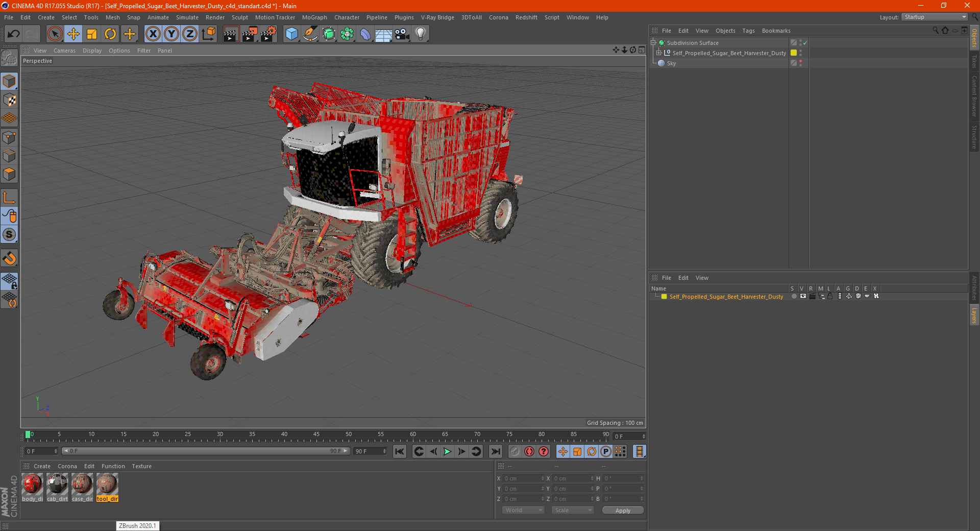Toggle Enable Snap icon
980x531 pixels.
coord(9,258)
